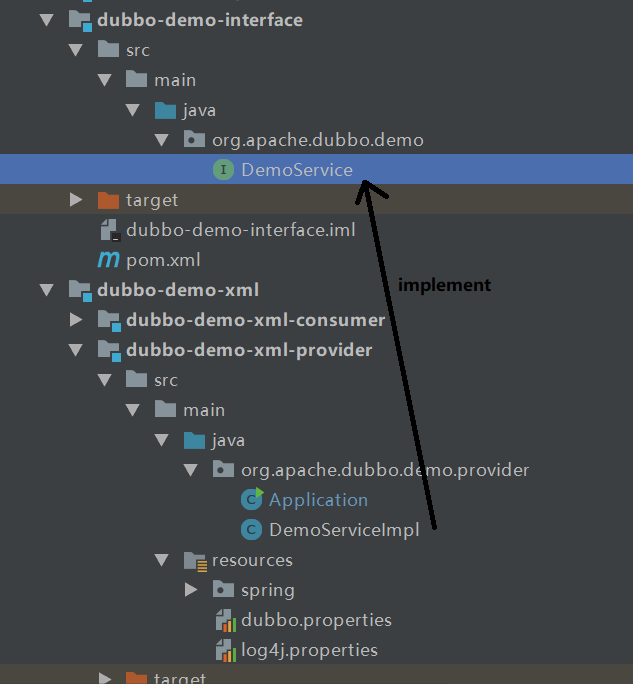Select dubbo-demo-interface.iml file
Image resolution: width=633 pixels, height=684 pixels.
pos(241,230)
